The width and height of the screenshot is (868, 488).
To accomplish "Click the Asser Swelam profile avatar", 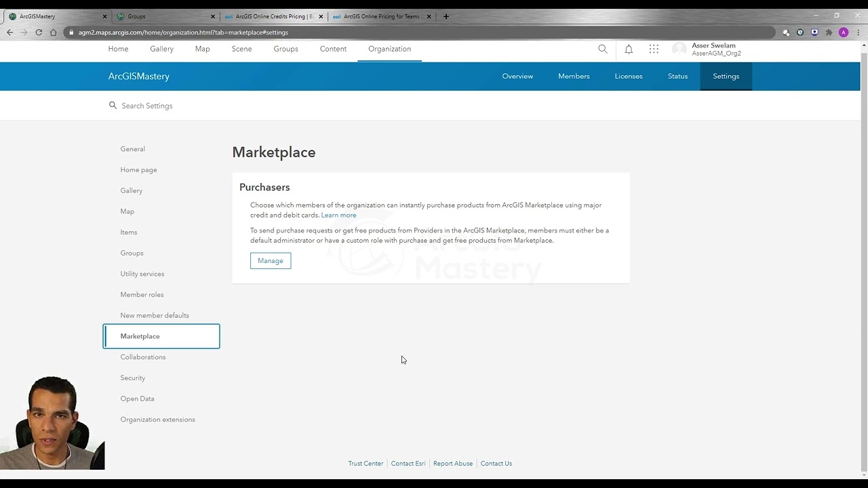I will click(679, 49).
